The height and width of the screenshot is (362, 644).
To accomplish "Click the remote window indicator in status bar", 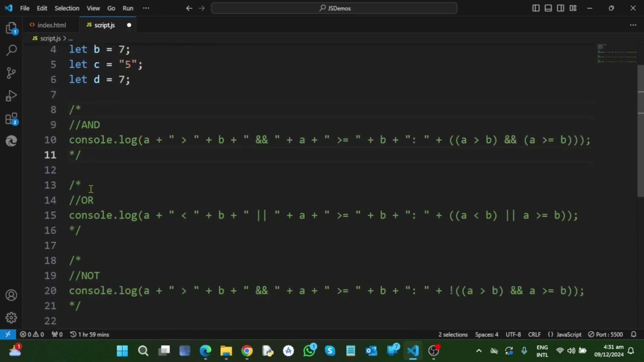I will (8, 334).
